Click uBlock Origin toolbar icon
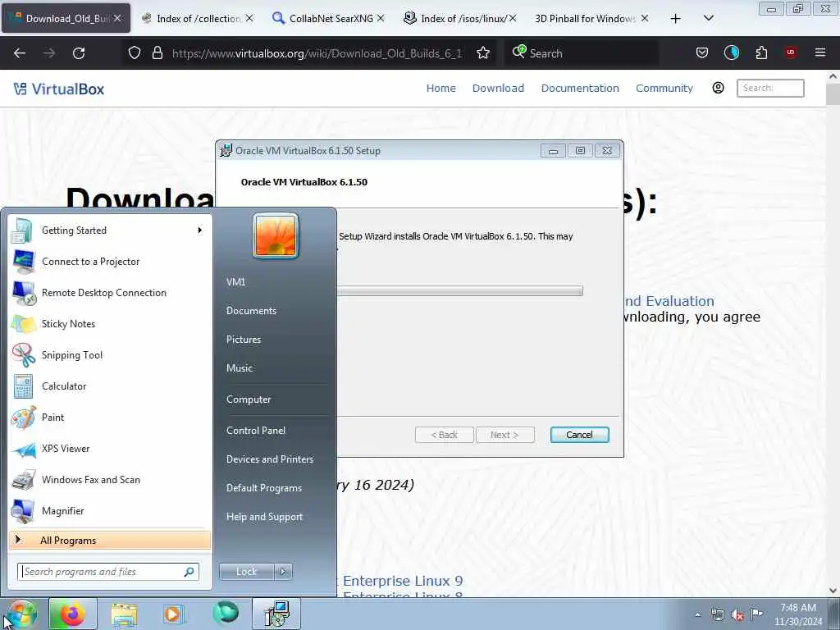840x630 pixels. click(791, 52)
